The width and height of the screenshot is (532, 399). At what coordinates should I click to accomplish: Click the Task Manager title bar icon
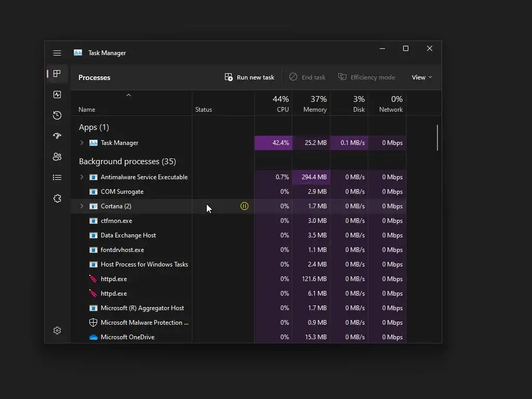78,52
